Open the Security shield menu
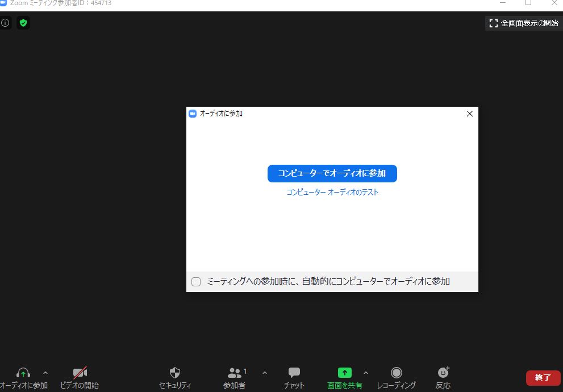The width and height of the screenshot is (563, 392). [x=175, y=373]
